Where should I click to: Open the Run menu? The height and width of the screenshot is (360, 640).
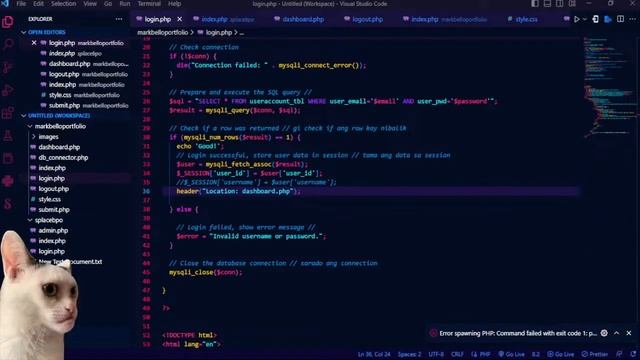[x=125, y=4]
